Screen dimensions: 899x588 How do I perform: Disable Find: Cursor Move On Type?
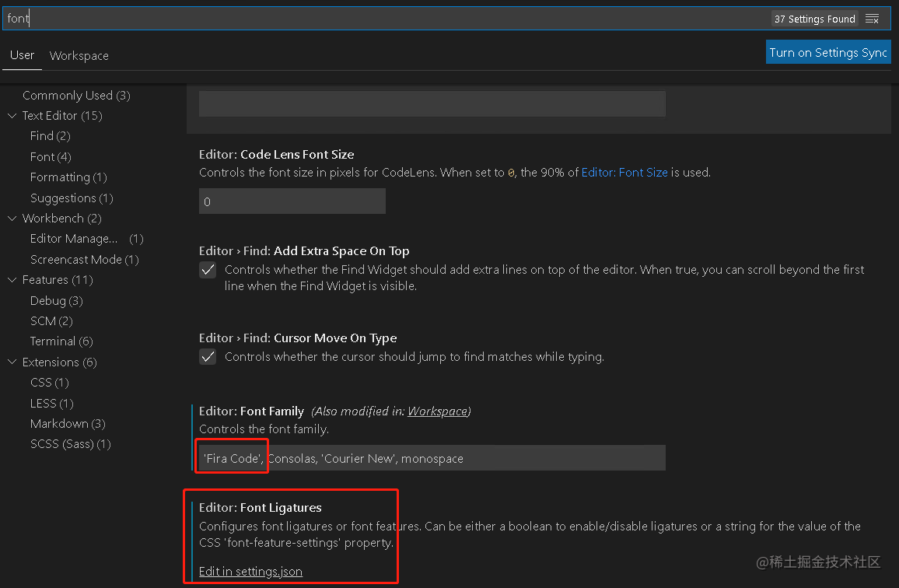[x=208, y=357]
